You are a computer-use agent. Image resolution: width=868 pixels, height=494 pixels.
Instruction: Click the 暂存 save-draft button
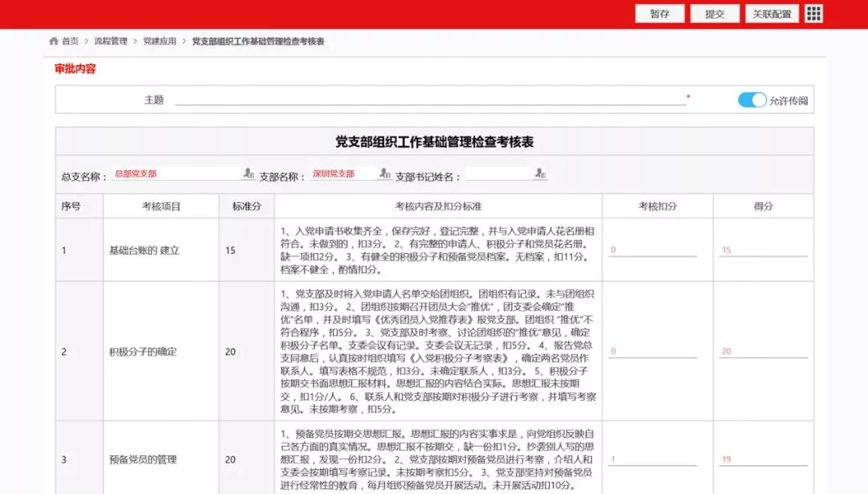pyautogui.click(x=659, y=14)
